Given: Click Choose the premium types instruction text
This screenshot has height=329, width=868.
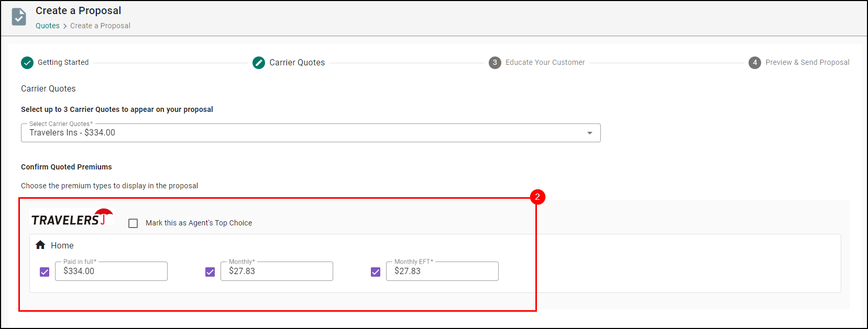Looking at the screenshot, I should [x=109, y=186].
